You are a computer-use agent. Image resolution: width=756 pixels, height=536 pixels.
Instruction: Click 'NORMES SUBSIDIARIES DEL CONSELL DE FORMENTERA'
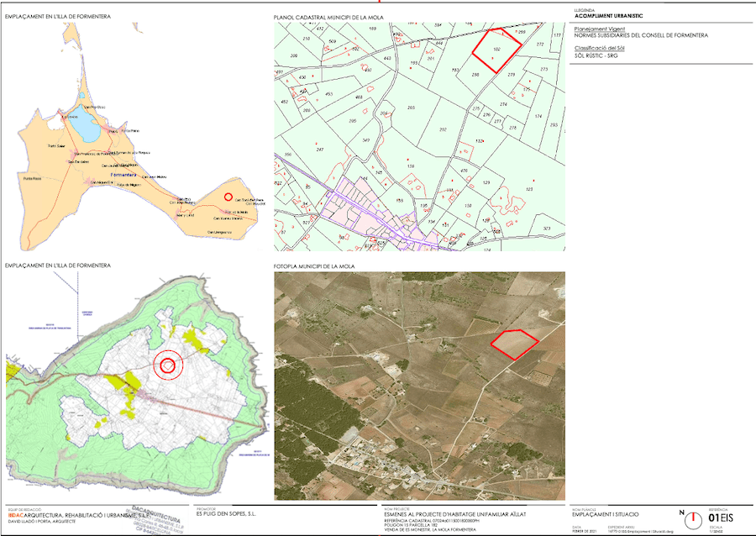point(641,35)
